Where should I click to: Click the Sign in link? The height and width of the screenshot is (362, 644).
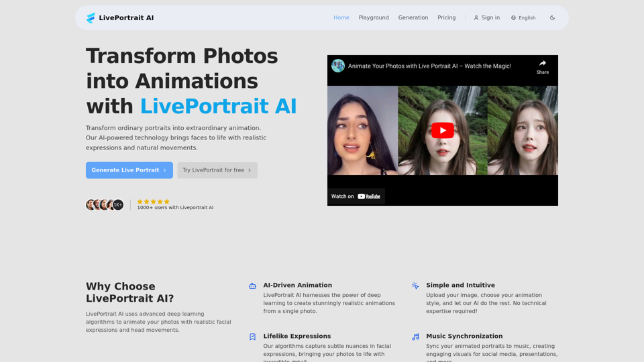[487, 17]
